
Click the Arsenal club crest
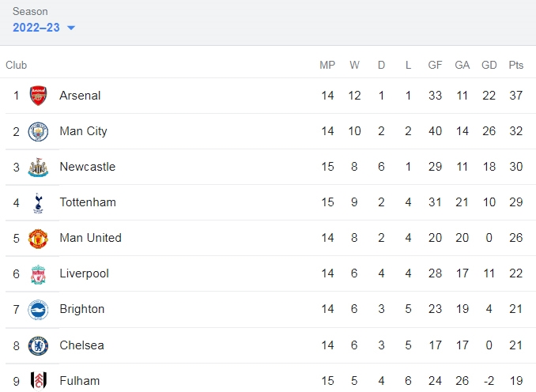click(38, 96)
